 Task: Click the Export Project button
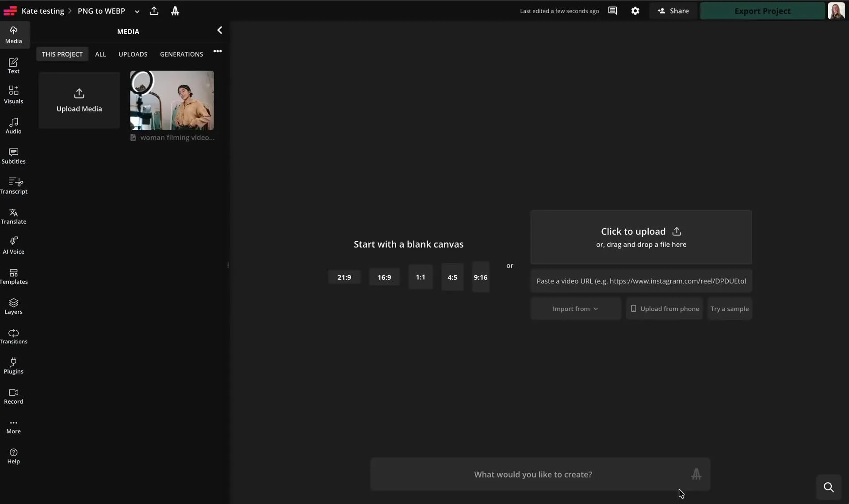pos(762,11)
